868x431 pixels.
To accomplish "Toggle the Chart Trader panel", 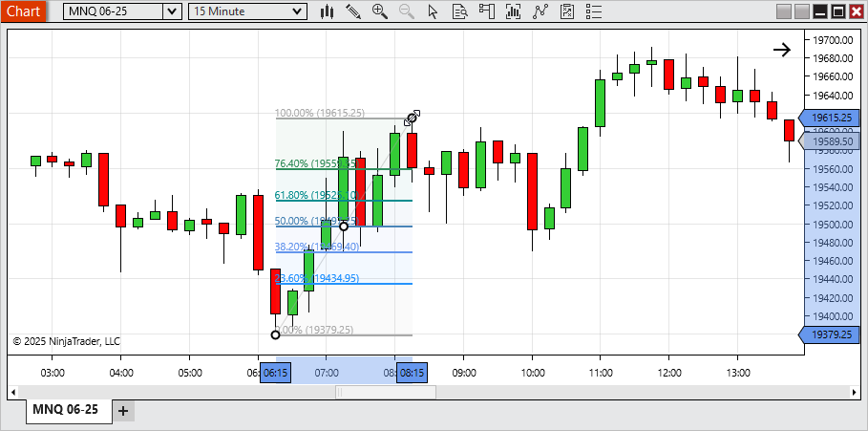I will [487, 11].
